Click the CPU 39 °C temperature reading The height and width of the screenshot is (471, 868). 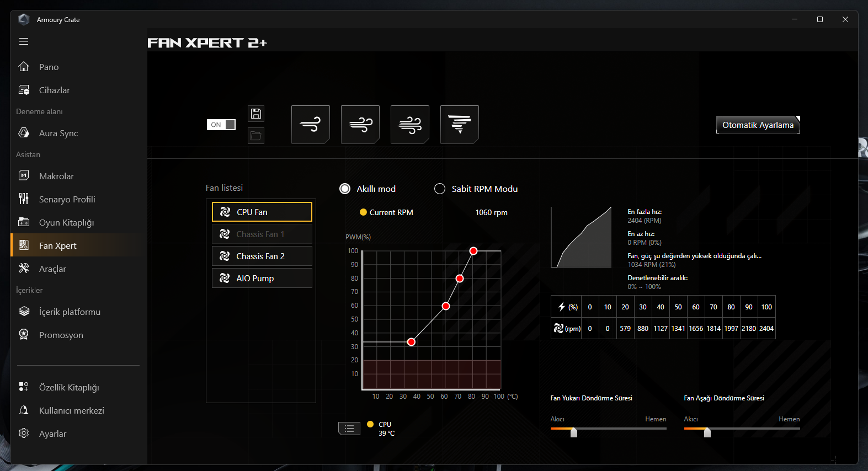coord(386,429)
